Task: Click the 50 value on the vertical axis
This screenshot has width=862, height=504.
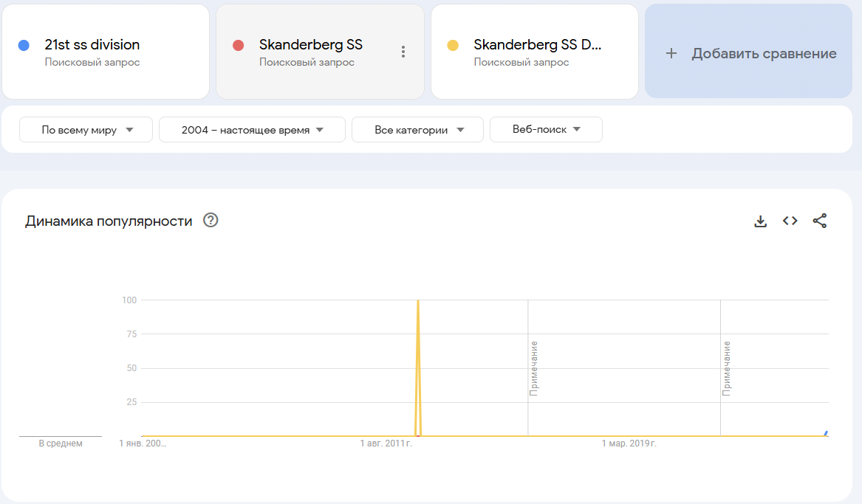Action: [x=131, y=367]
